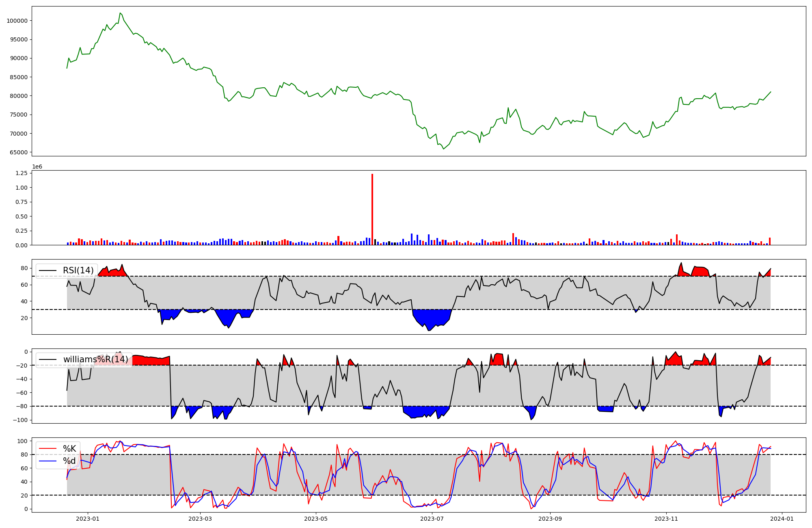Click the %d legend entry

click(x=69, y=461)
